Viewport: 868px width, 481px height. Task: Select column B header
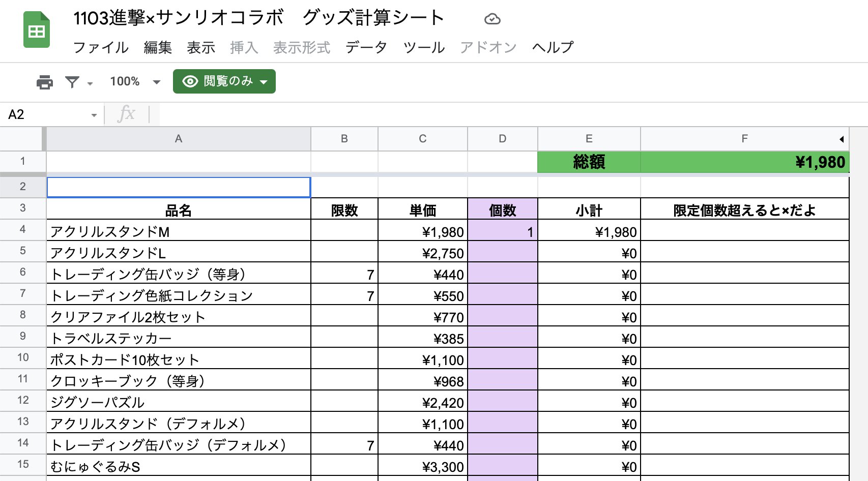(x=344, y=139)
